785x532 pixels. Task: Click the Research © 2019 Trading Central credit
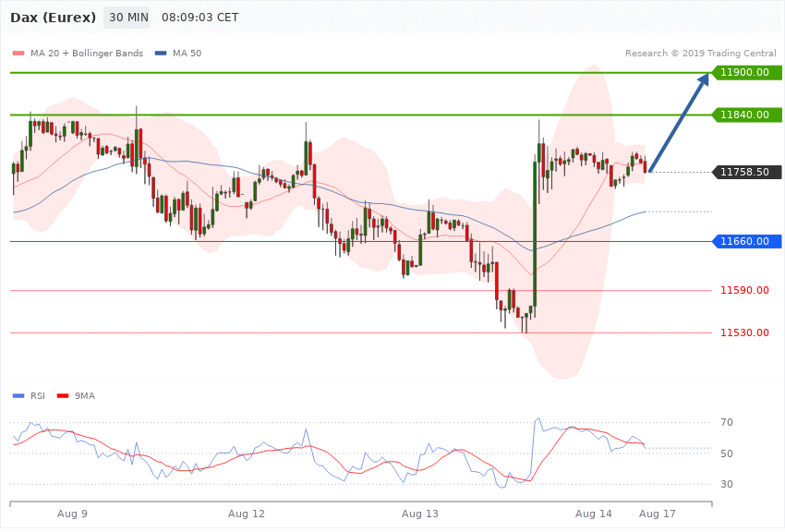click(x=700, y=54)
